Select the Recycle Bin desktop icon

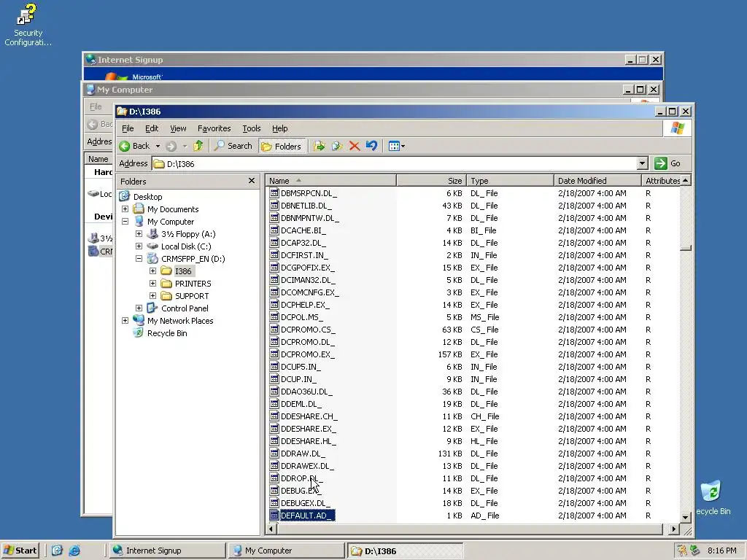tap(712, 498)
